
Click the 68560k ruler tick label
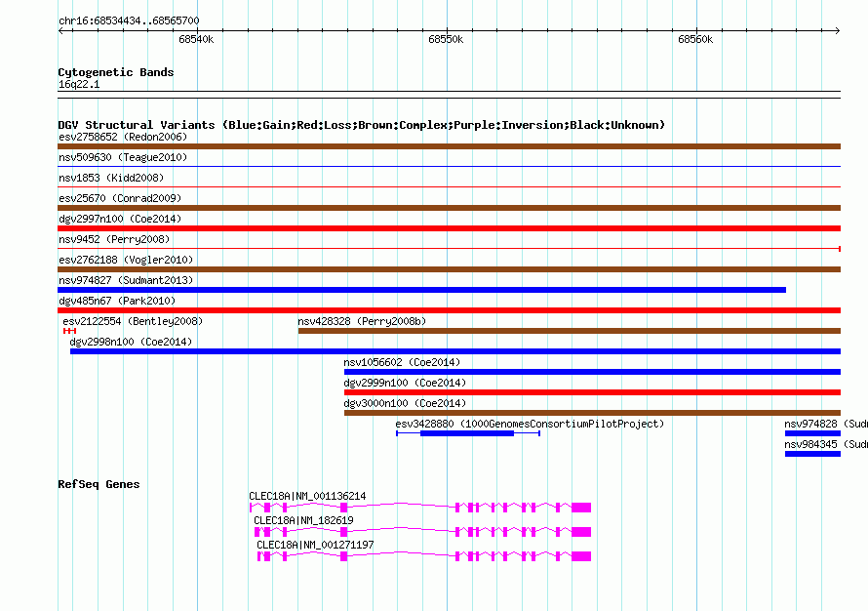695,39
